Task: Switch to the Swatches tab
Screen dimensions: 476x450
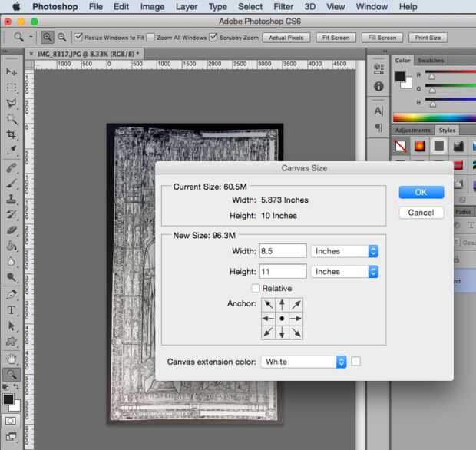Action: 431,60
